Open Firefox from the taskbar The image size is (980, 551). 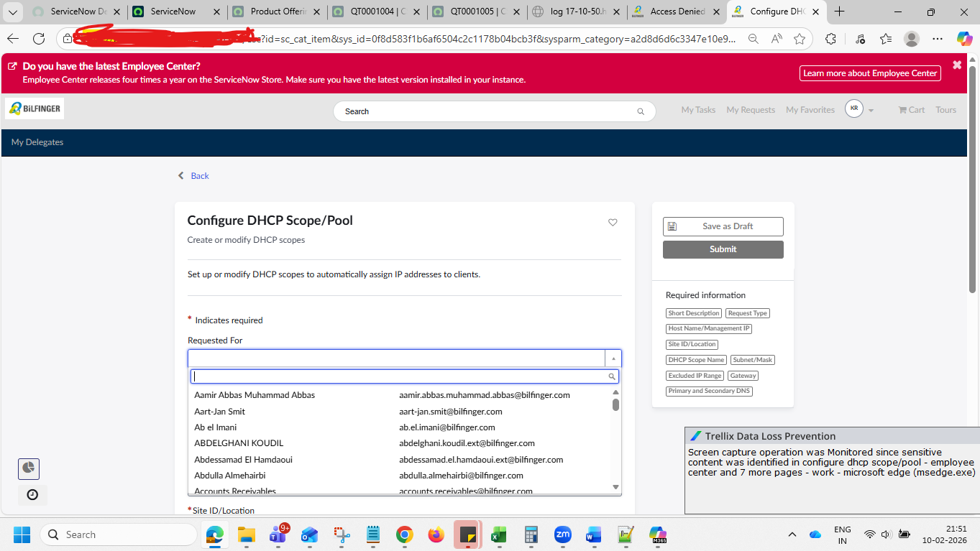click(x=436, y=534)
